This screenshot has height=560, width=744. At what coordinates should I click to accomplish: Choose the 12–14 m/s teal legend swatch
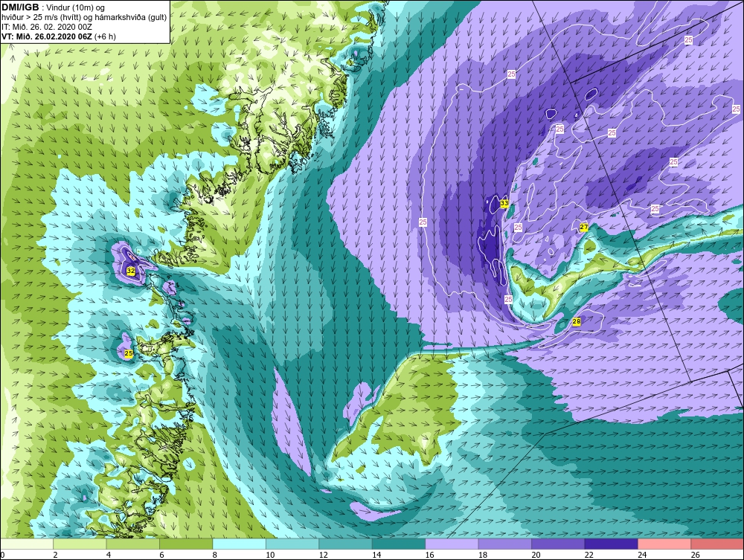(x=345, y=544)
